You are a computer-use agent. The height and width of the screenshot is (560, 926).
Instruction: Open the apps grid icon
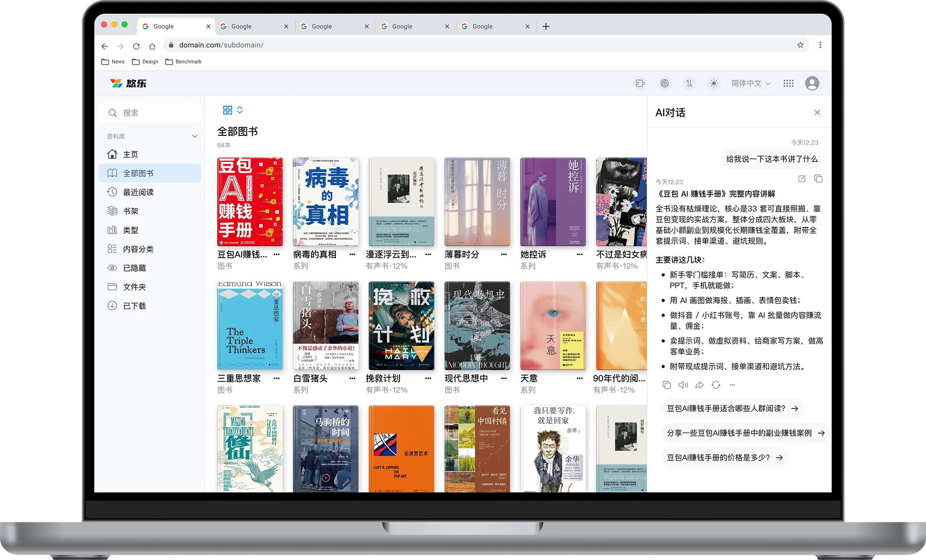[788, 83]
